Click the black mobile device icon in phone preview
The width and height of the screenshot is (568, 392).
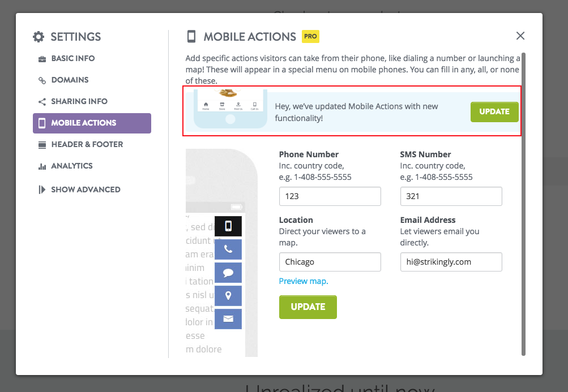(228, 226)
